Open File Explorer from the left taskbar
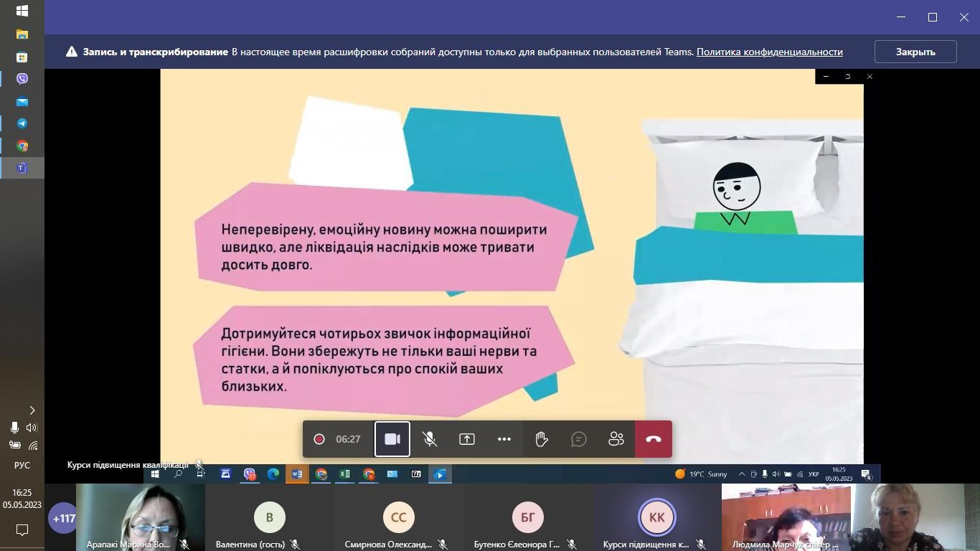The image size is (980, 551). (22, 34)
